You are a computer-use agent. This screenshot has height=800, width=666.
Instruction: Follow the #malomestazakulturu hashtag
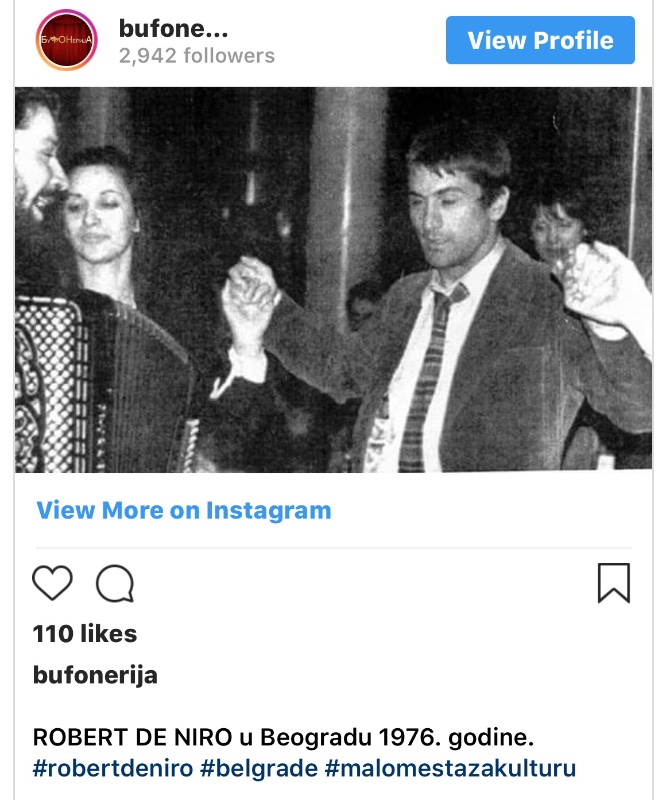click(450, 768)
